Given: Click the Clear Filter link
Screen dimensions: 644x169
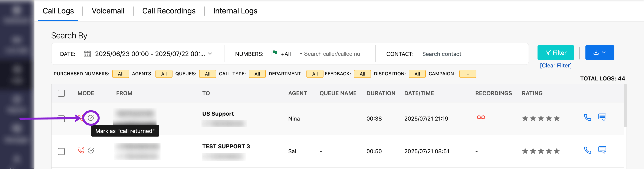Looking at the screenshot, I should (555, 66).
